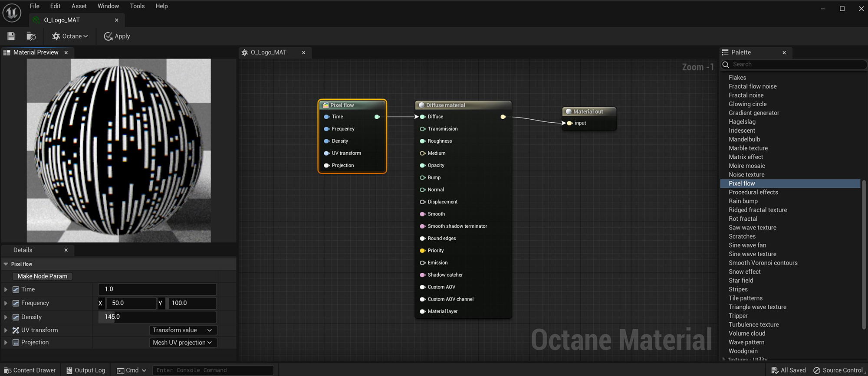This screenshot has width=868, height=376.
Task: Click the Make Node Param button
Action: click(42, 276)
